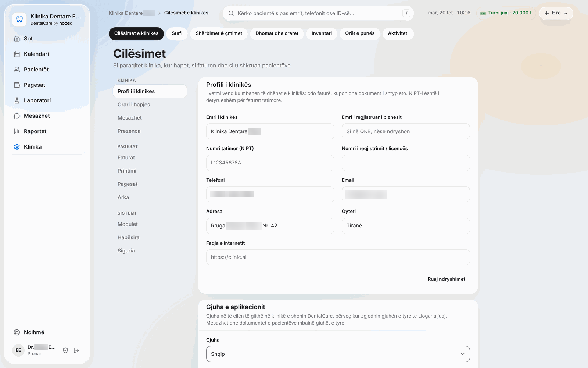
Task: Click the Klinika gear icon
Action: pos(17,147)
